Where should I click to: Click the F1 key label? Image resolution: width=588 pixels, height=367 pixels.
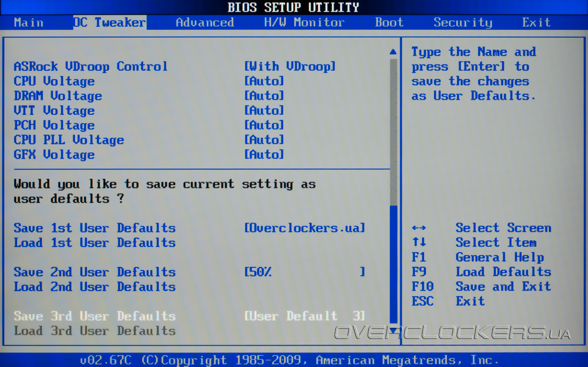tap(419, 258)
